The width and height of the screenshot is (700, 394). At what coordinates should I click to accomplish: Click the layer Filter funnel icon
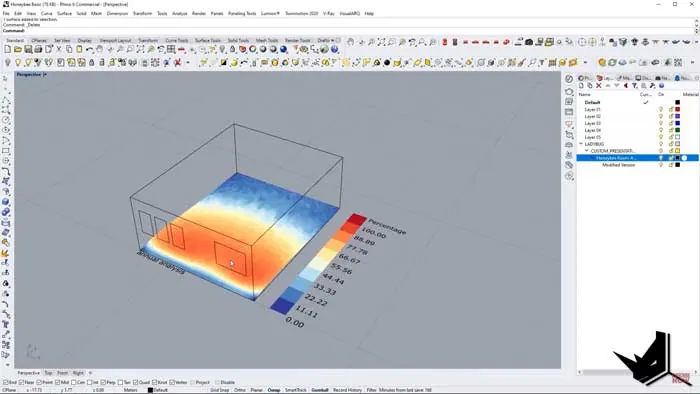(634, 86)
